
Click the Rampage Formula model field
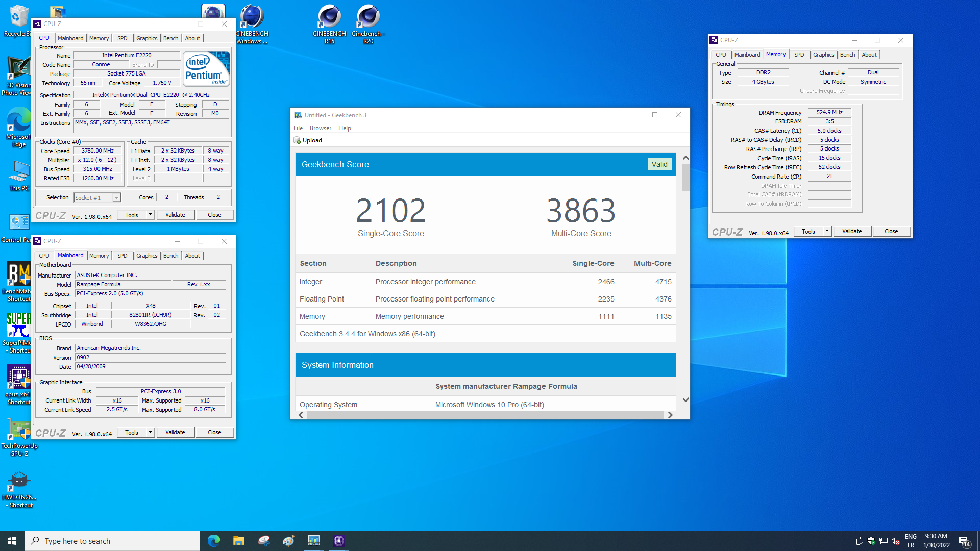(x=122, y=285)
